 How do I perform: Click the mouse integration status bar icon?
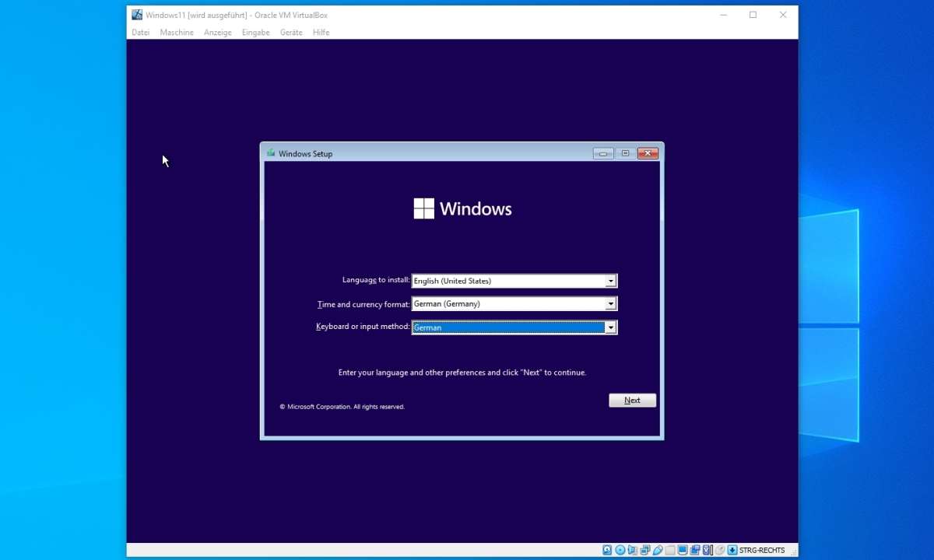(720, 550)
